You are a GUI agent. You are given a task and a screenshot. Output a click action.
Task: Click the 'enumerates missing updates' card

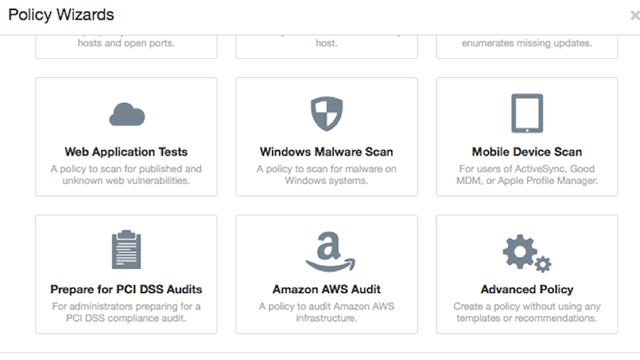[x=527, y=47]
